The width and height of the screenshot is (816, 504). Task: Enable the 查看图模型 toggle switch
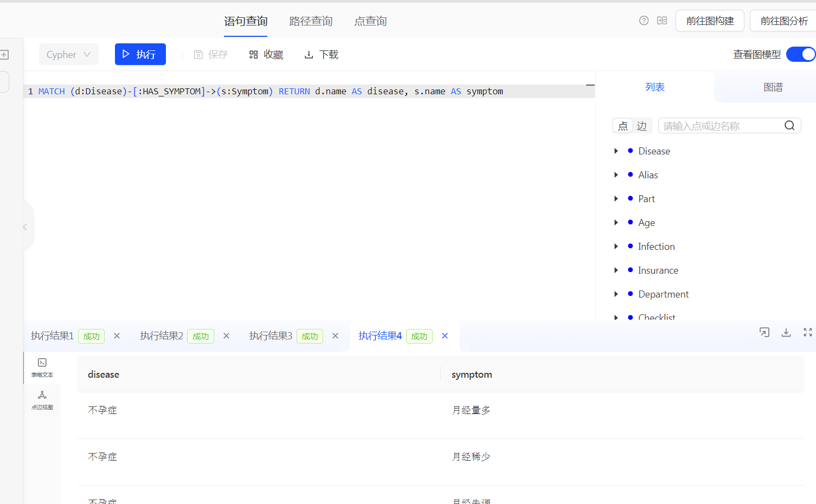pyautogui.click(x=801, y=54)
